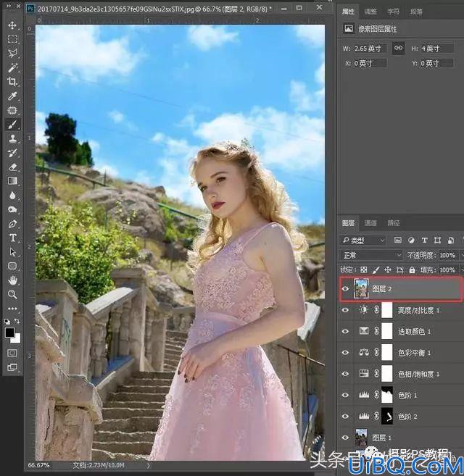Toggle Quick Mask mode
The height and width of the screenshot is (476, 464).
(12, 353)
